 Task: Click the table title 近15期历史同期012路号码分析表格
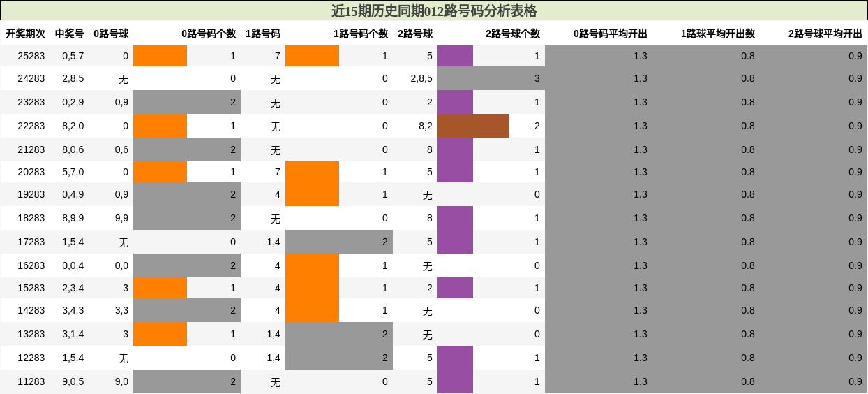click(x=434, y=10)
